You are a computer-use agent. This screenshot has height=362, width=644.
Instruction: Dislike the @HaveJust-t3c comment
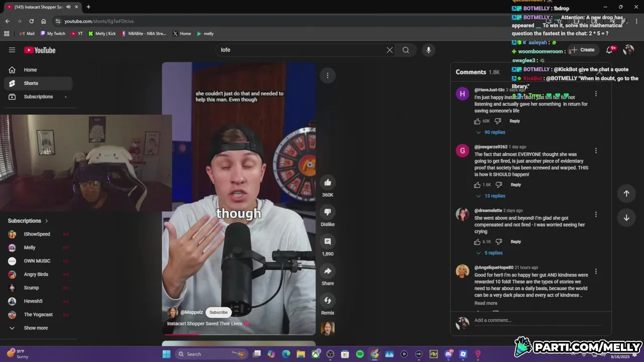tap(498, 121)
